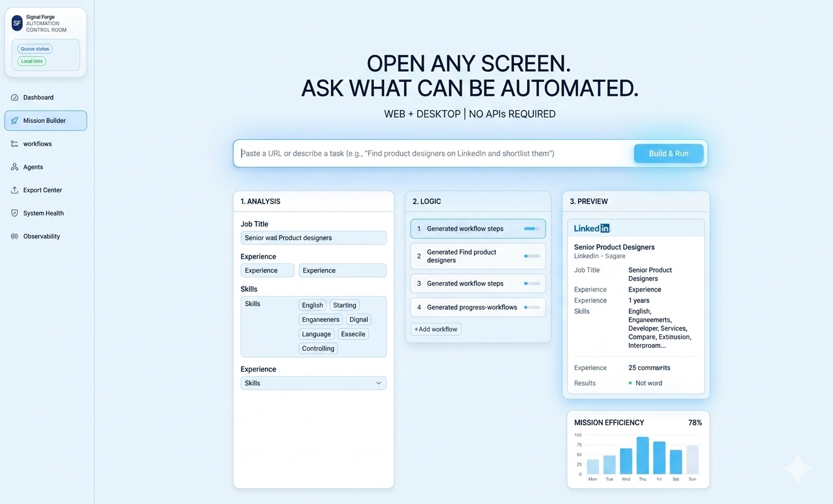Click the Thu bar in efficiency chart
Viewport: 833px width, 504px height.
click(x=643, y=455)
